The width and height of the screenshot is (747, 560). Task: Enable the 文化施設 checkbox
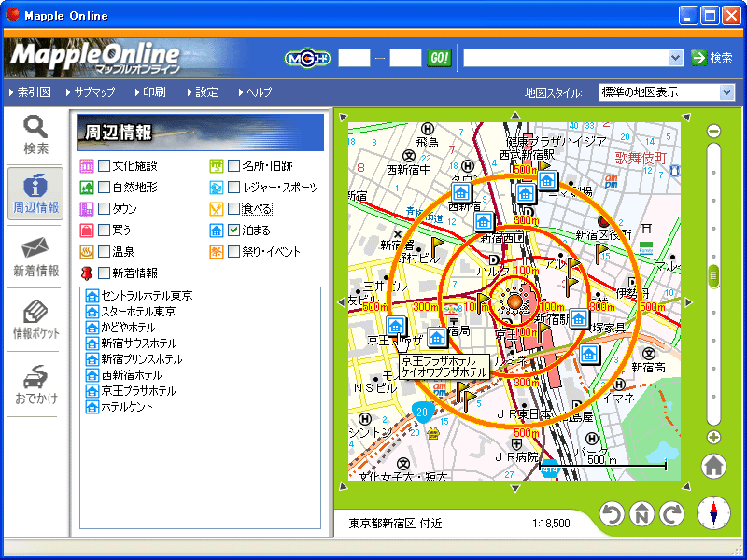coord(104,166)
